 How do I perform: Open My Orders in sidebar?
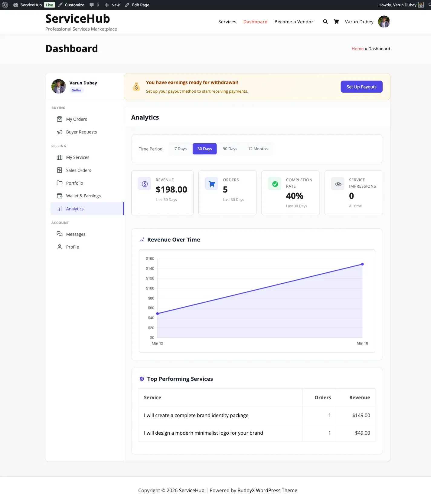click(87, 119)
